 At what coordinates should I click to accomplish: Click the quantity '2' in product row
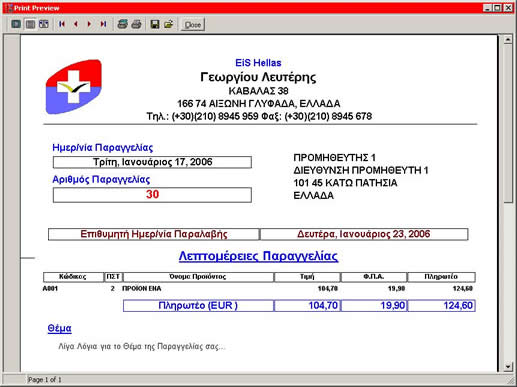[113, 289]
